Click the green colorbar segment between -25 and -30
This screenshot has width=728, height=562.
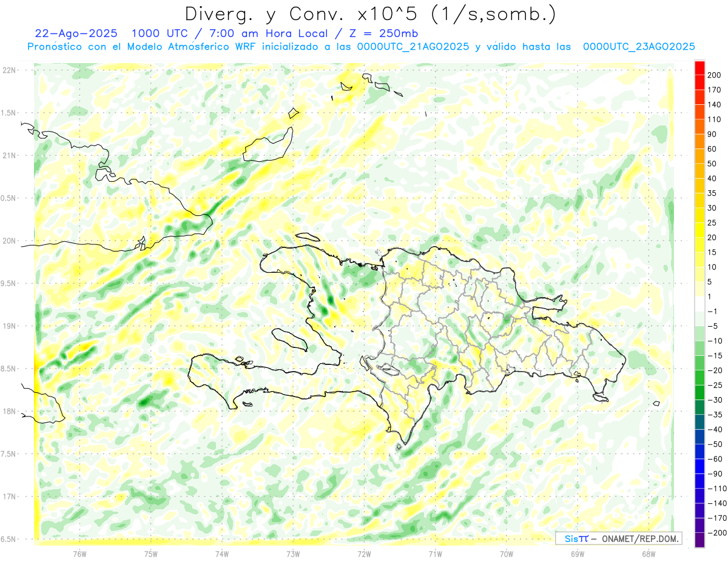(699, 393)
